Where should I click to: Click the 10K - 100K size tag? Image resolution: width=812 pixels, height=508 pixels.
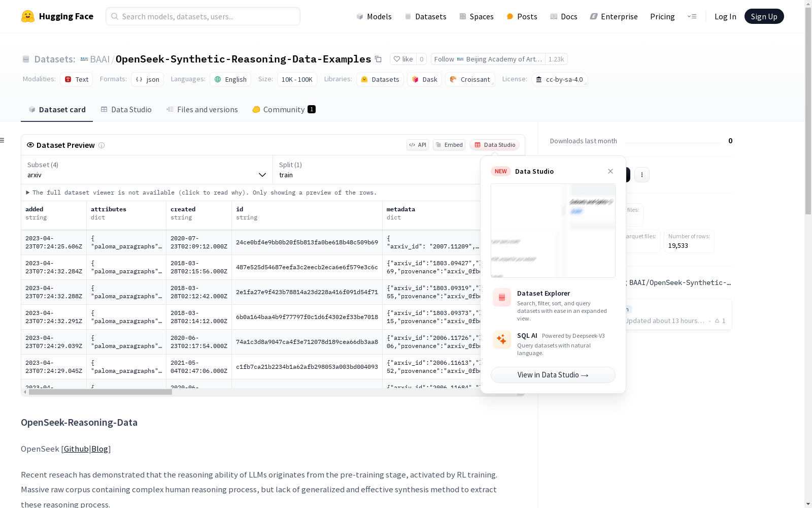pos(297,79)
